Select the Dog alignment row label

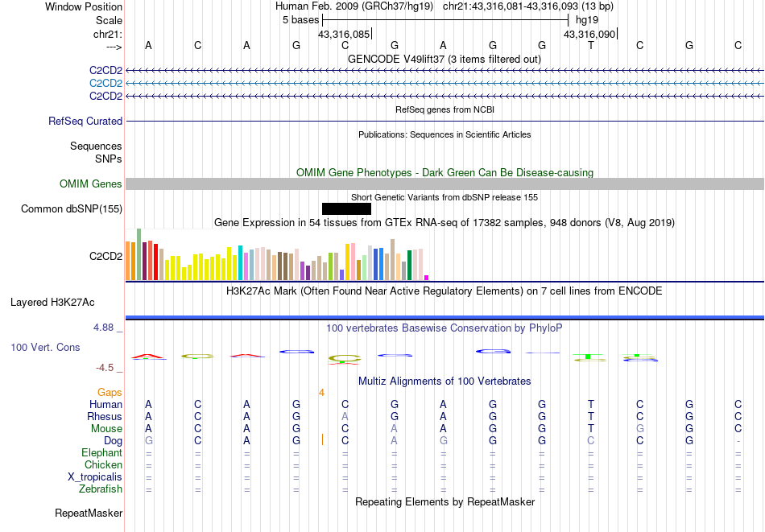(x=114, y=441)
